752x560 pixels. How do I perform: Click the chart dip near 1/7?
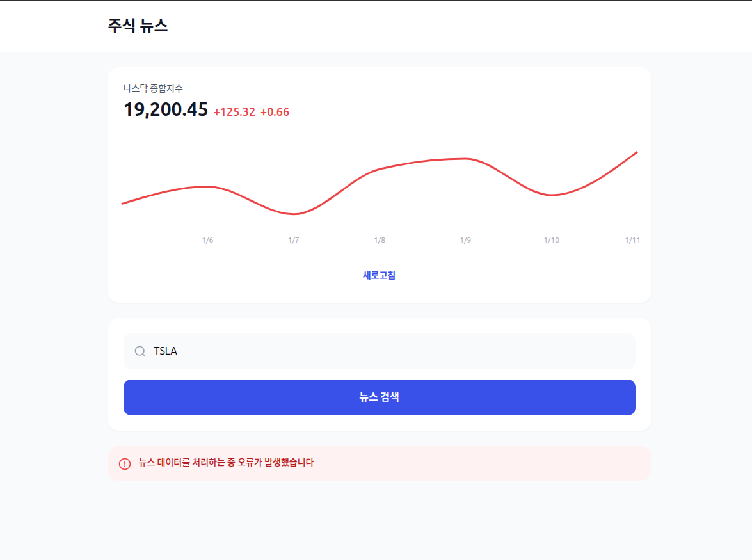(294, 214)
